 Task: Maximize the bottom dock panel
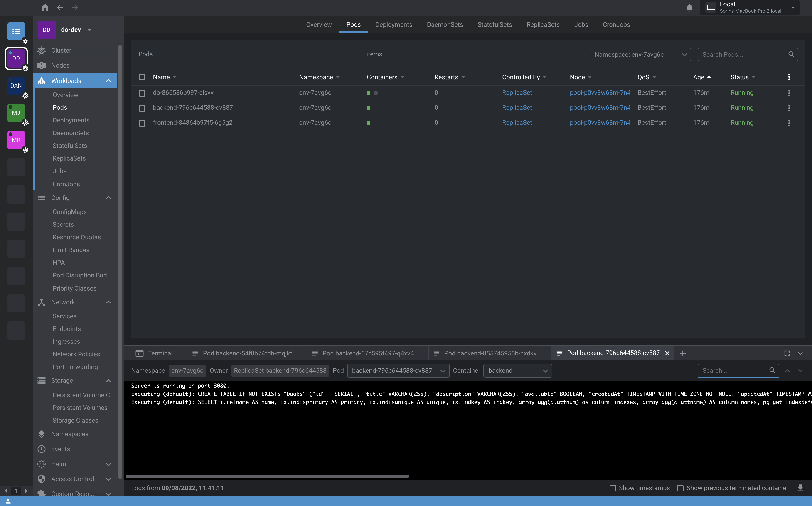(787, 353)
